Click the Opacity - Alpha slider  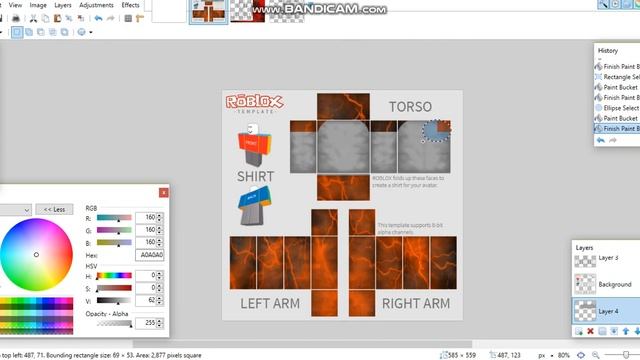click(114, 324)
